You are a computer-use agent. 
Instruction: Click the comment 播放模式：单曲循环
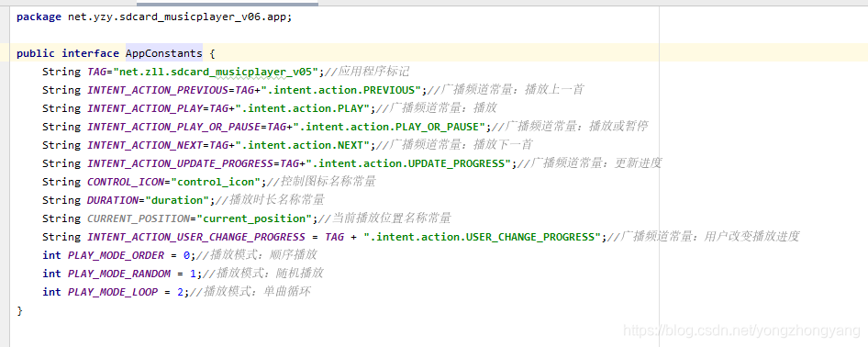pyautogui.click(x=250, y=292)
